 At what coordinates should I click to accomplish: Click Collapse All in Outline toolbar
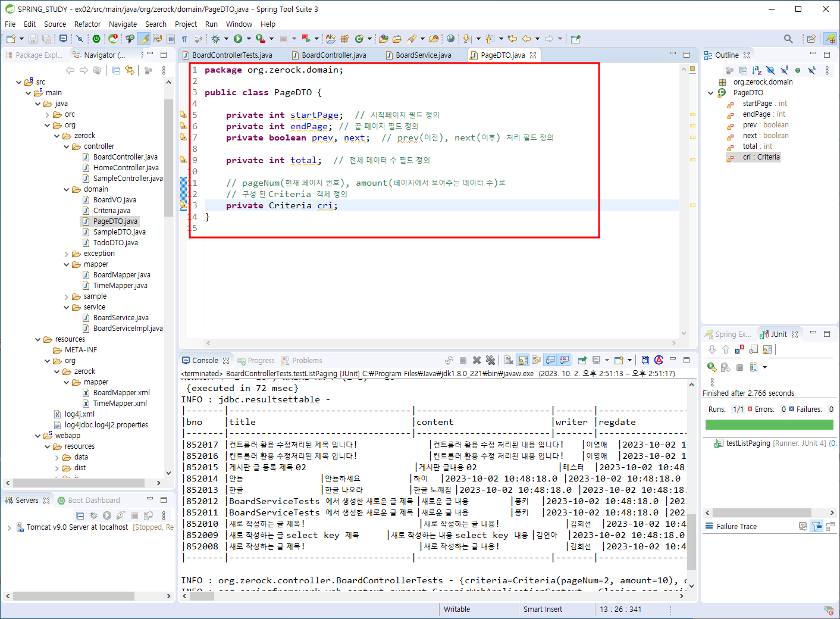click(x=743, y=70)
